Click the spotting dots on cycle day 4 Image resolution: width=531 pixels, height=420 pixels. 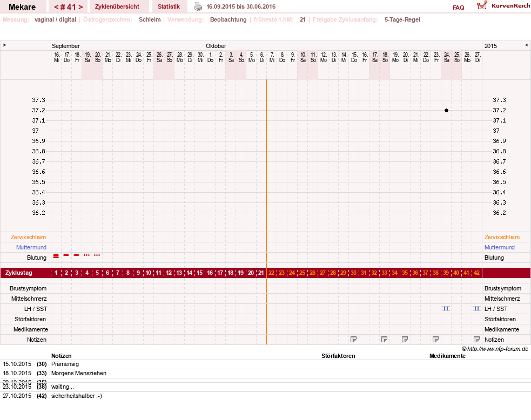tap(86, 255)
